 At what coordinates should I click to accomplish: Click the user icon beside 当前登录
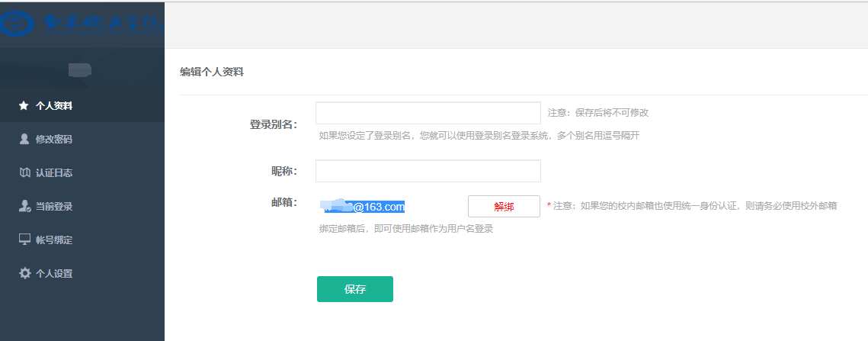pos(24,206)
